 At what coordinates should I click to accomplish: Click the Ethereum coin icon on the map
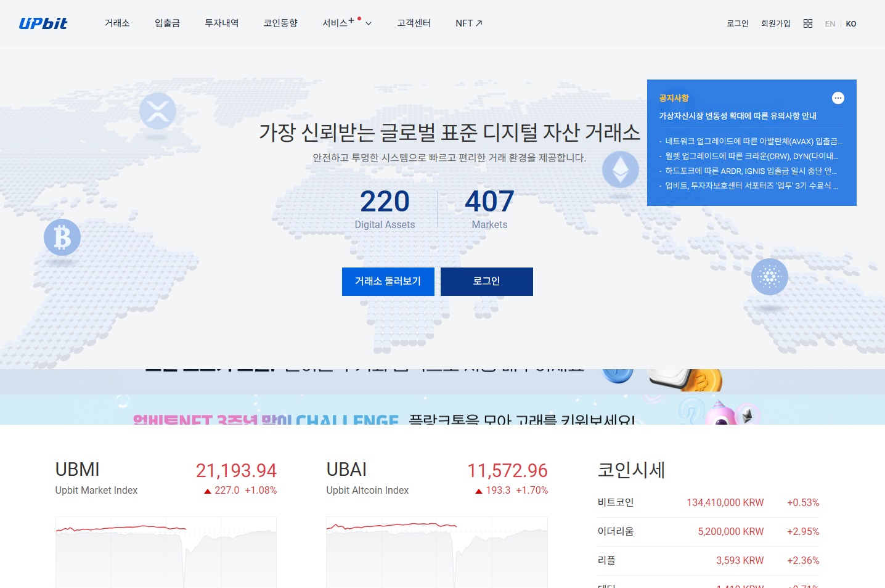621,171
